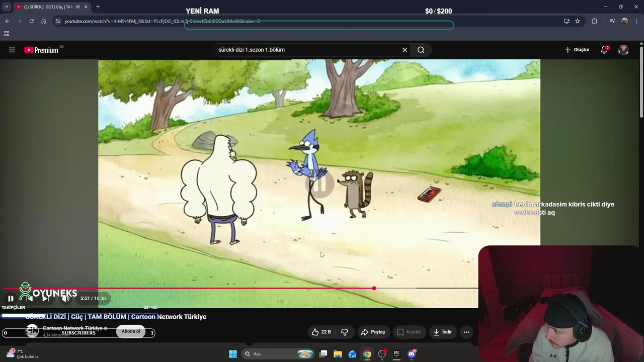644x362 pixels.
Task: Click inside the YouTube search field
Action: click(307, 50)
